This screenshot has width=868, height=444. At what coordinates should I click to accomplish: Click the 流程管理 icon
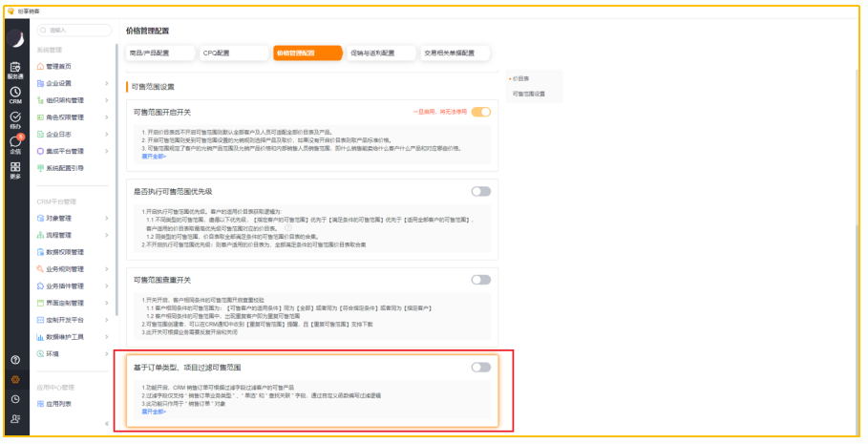pyautogui.click(x=40, y=235)
